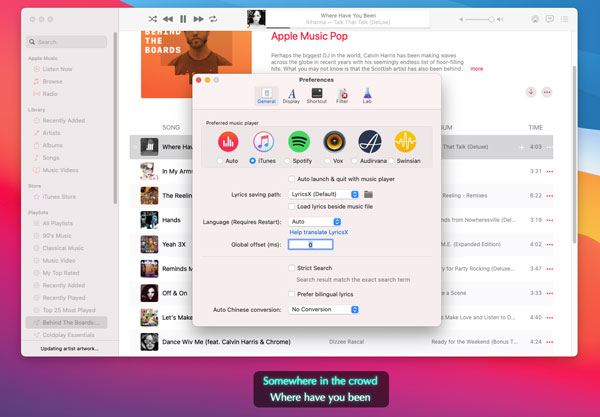Toggle repeat mode

pos(213,19)
